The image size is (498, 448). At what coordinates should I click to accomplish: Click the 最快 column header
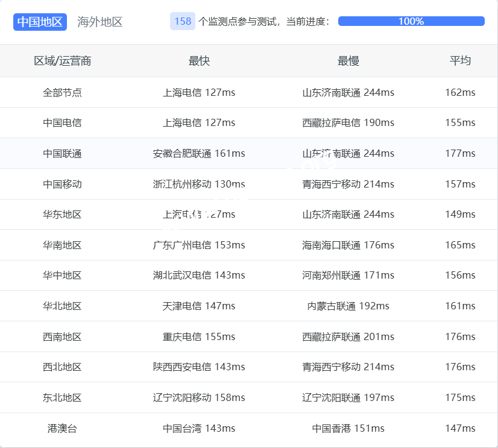199,61
